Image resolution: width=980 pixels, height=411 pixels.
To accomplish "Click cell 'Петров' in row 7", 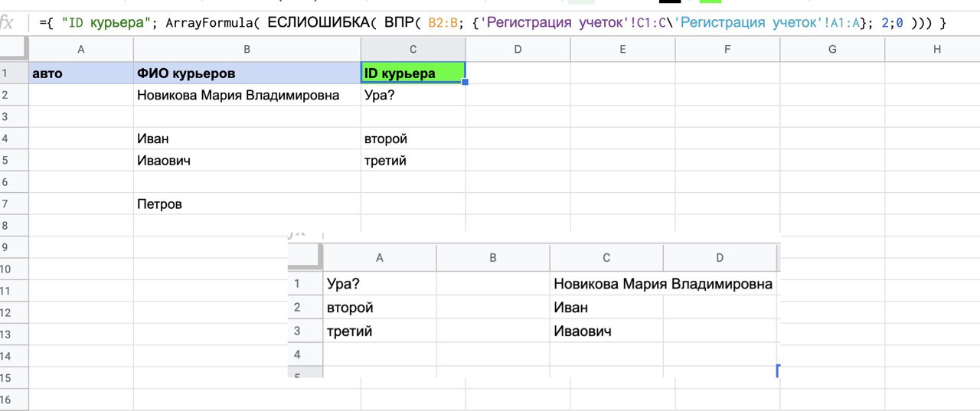I will (247, 204).
